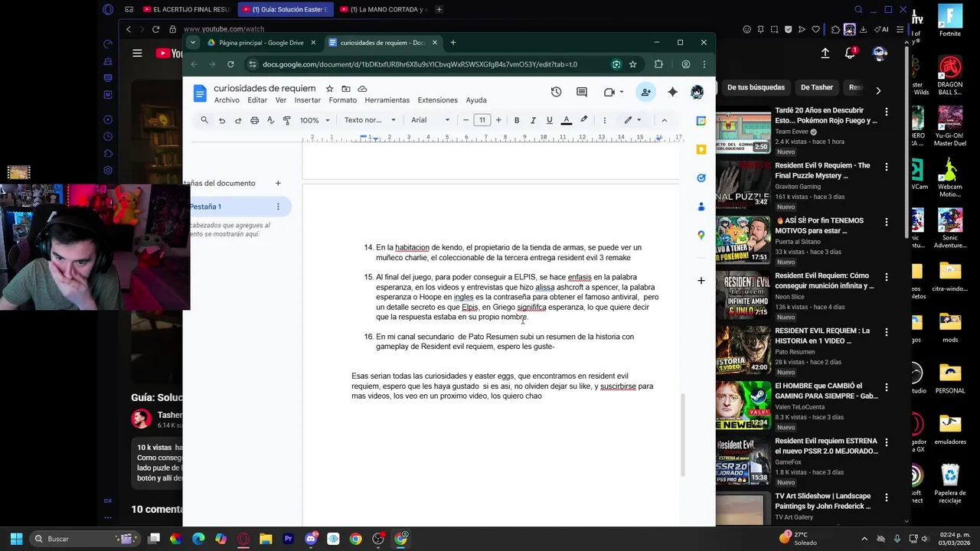
Task: Open Pestaña 1 three-dot options
Action: (278, 207)
